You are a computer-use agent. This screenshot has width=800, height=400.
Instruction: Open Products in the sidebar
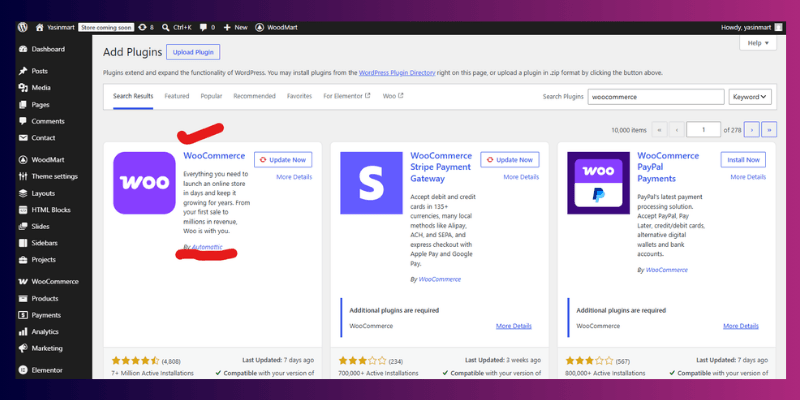click(45, 298)
